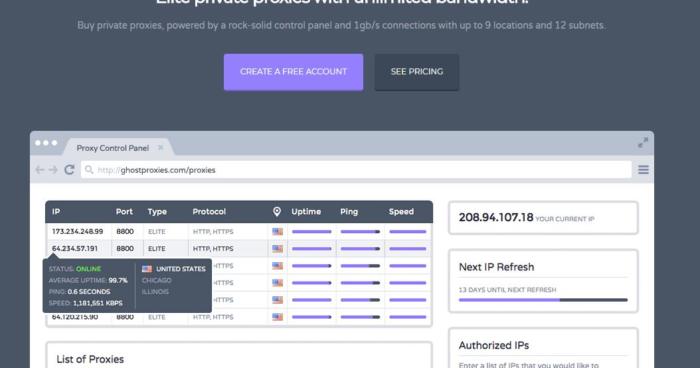700x368 pixels.
Task: Focus the ghostproxies.com/proxies address field
Action: point(356,170)
